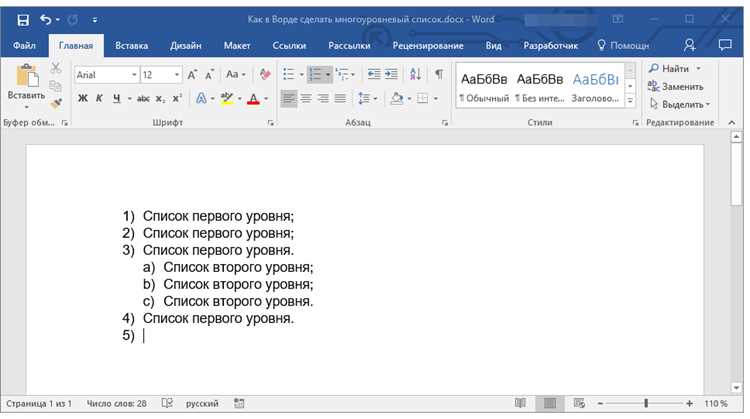
Task: Open the Arial font name dropdown
Action: point(134,75)
